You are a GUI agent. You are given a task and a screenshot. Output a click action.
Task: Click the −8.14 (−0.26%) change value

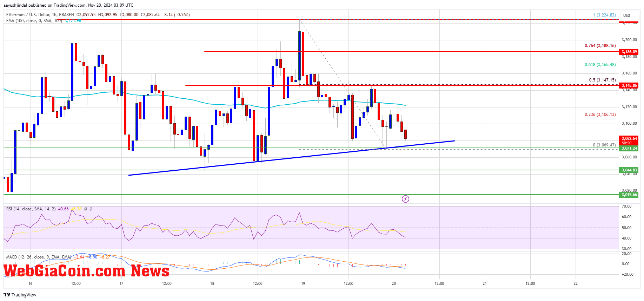click(x=176, y=15)
